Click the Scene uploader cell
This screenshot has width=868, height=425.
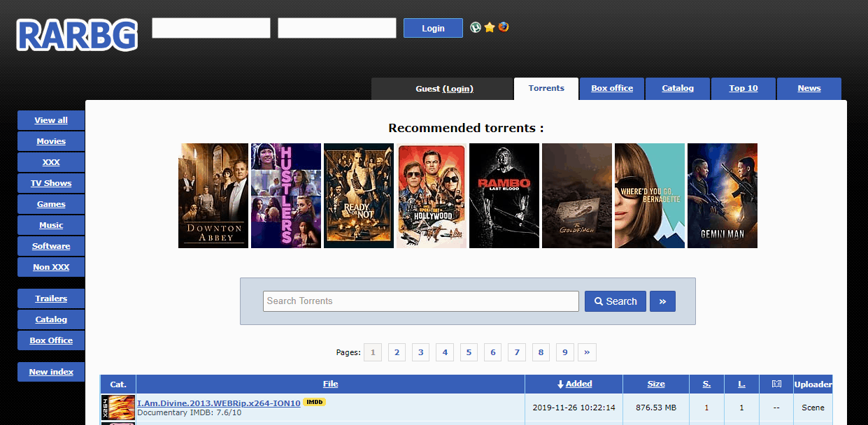point(813,408)
